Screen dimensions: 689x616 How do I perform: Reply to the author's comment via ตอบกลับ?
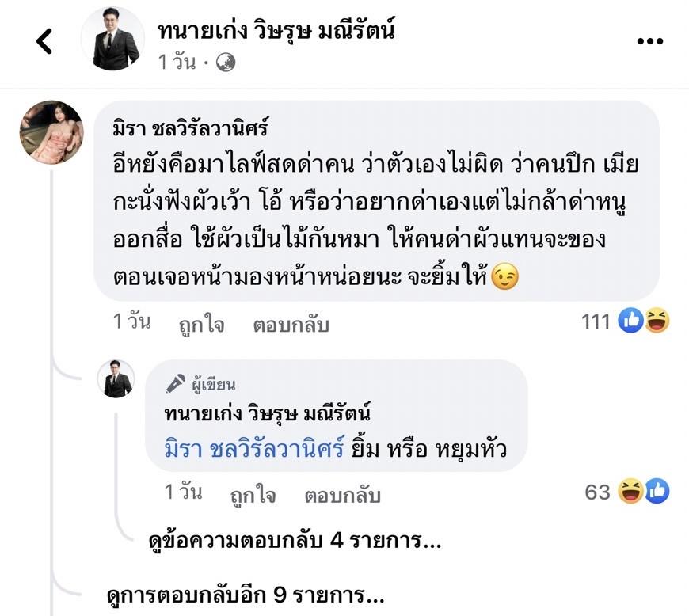[x=342, y=496]
